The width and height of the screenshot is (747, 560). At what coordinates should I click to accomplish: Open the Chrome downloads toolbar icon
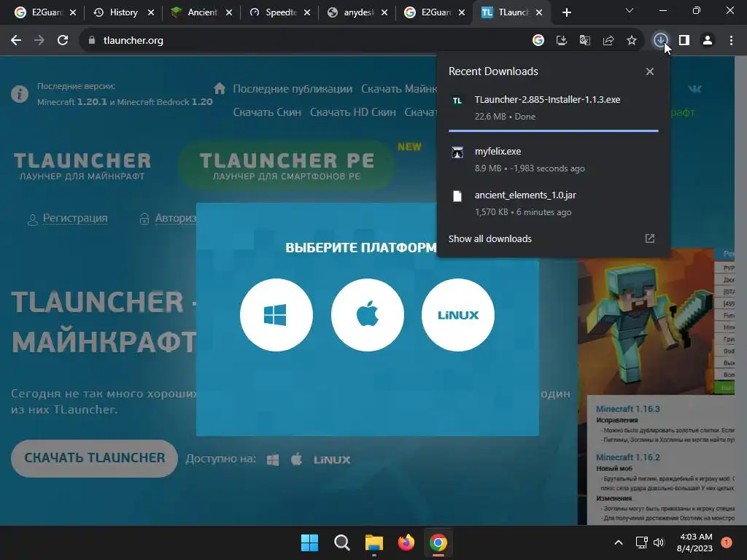[660, 41]
